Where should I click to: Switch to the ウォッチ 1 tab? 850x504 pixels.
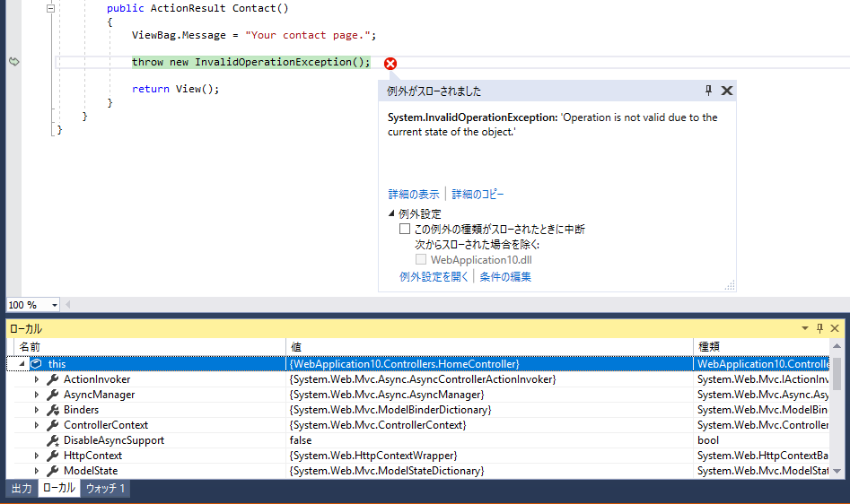point(106,488)
